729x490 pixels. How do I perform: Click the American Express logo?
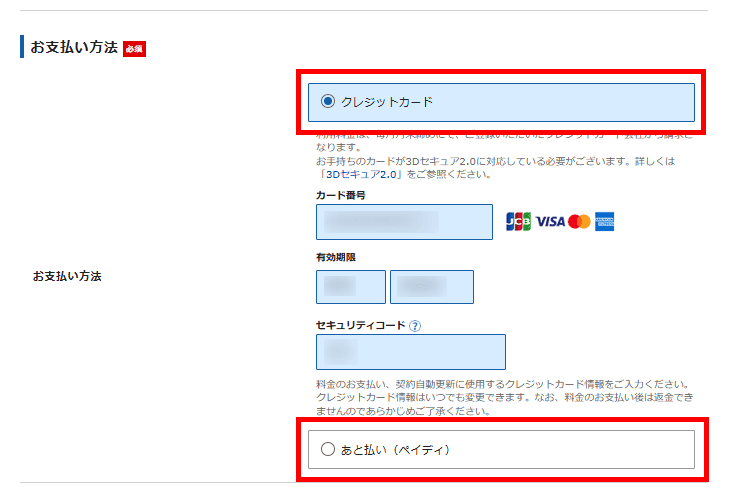tap(604, 222)
